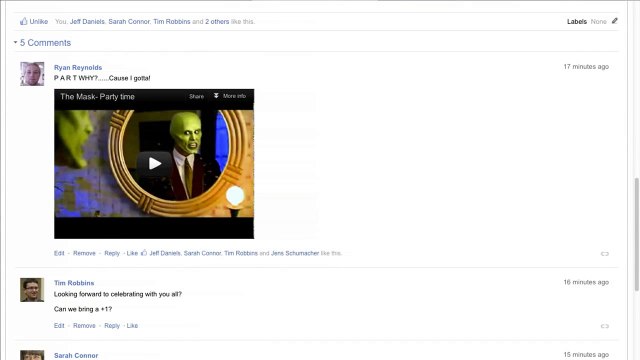This screenshot has width=640, height=360.
Task: Show the 2 others who like this
Action: point(217,22)
